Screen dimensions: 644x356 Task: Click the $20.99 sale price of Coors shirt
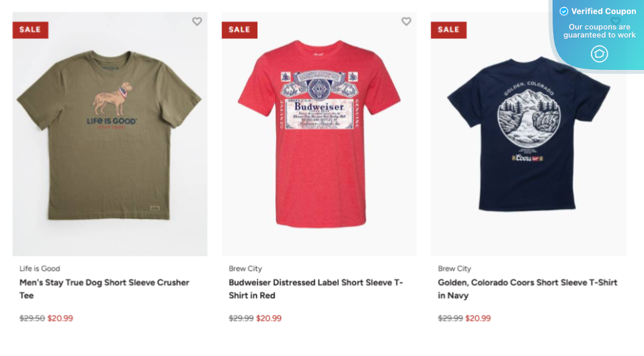point(478,318)
